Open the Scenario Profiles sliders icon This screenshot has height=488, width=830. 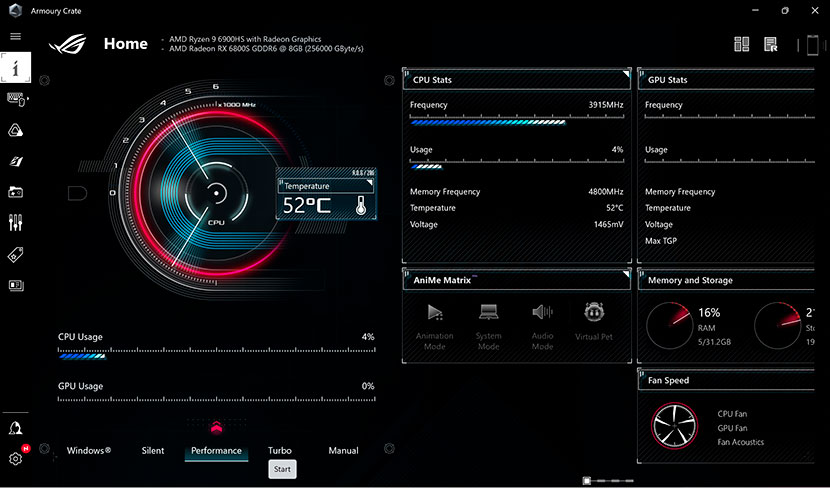click(15, 223)
